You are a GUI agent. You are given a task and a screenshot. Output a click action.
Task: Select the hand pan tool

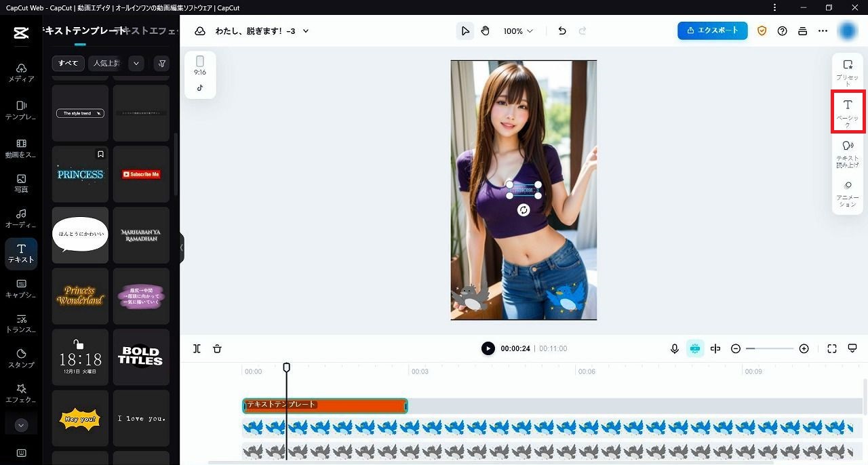tap(486, 31)
